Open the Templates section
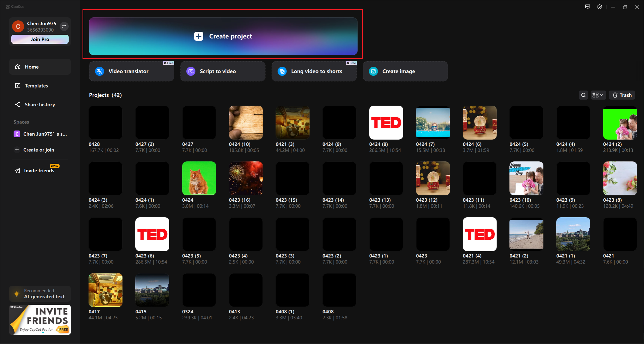 [36, 85]
